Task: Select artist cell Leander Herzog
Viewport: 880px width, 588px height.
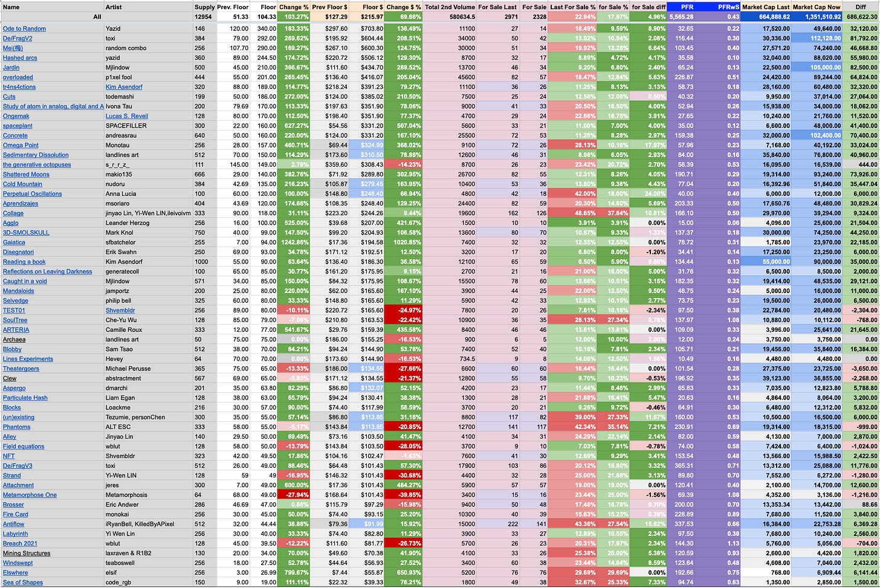Action: tap(149, 222)
